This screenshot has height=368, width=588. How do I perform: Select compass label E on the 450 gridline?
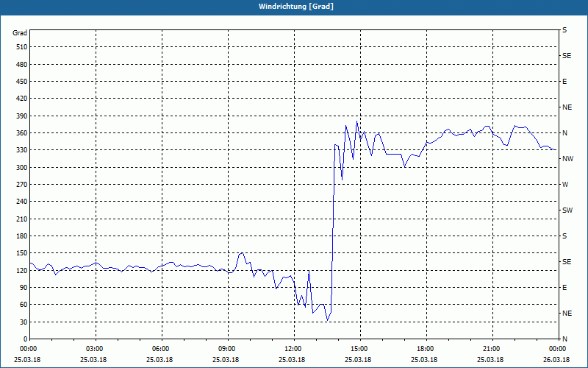point(564,82)
